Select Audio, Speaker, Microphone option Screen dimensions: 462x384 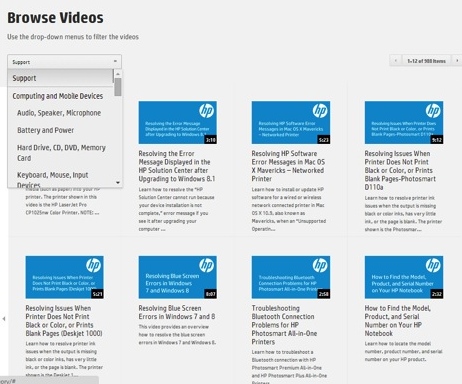(x=60, y=113)
